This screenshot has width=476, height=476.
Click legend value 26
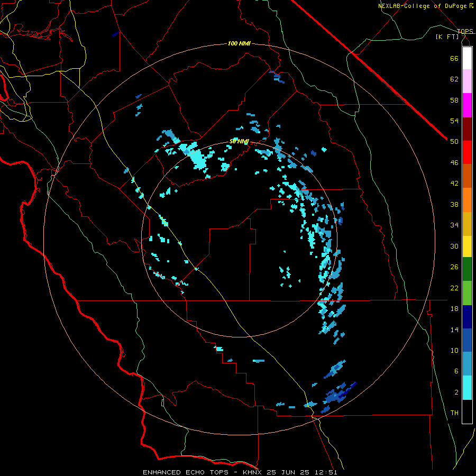[x=454, y=267]
